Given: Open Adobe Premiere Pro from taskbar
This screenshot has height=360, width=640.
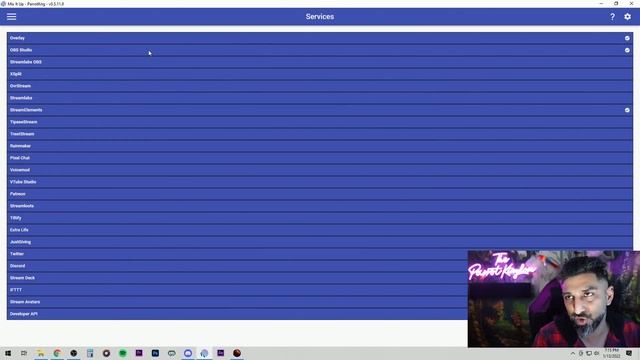Looking at the screenshot, I should [139, 353].
